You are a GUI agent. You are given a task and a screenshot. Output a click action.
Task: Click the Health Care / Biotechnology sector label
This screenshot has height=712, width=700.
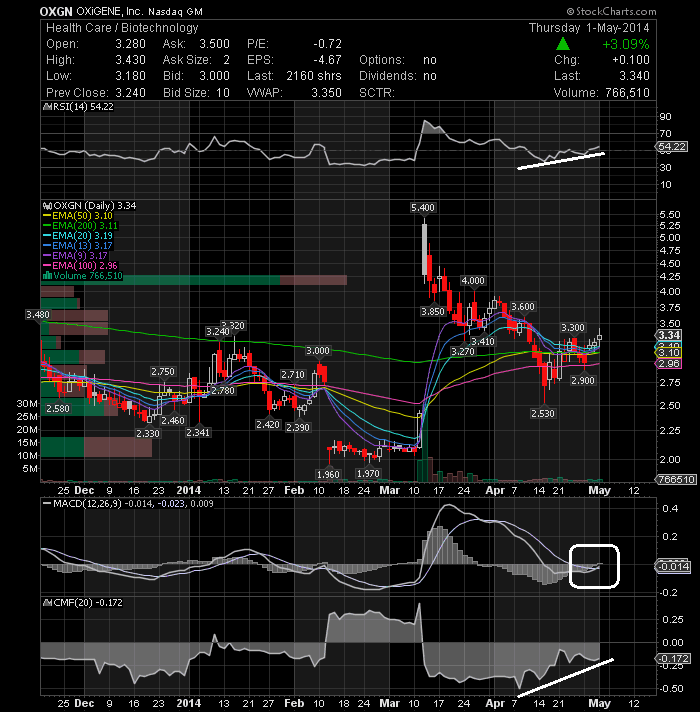pyautogui.click(x=122, y=28)
